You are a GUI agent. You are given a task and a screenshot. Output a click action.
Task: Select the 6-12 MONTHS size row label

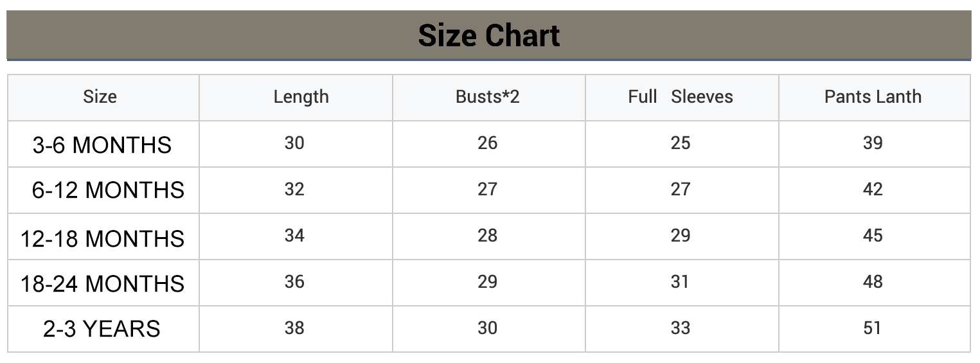point(108,190)
